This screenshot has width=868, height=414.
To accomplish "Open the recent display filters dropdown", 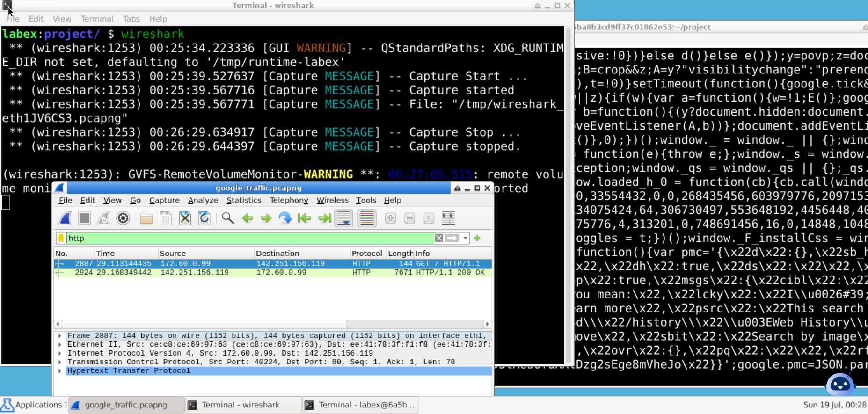I will [x=465, y=238].
